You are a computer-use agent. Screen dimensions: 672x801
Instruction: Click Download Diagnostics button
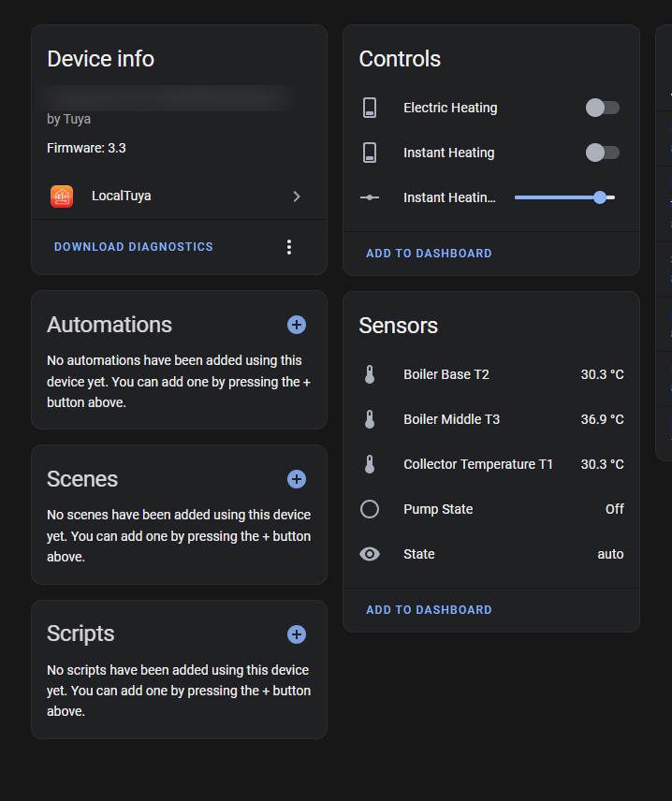tap(134, 247)
